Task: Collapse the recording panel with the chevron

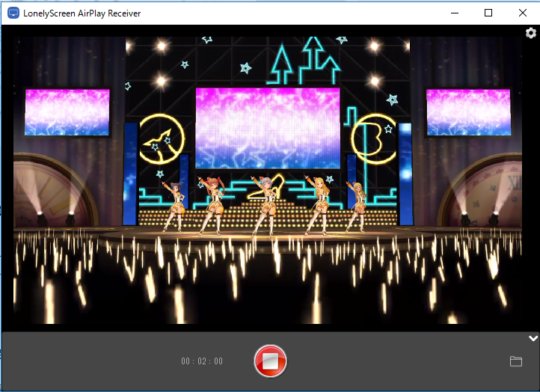Action: [533, 338]
